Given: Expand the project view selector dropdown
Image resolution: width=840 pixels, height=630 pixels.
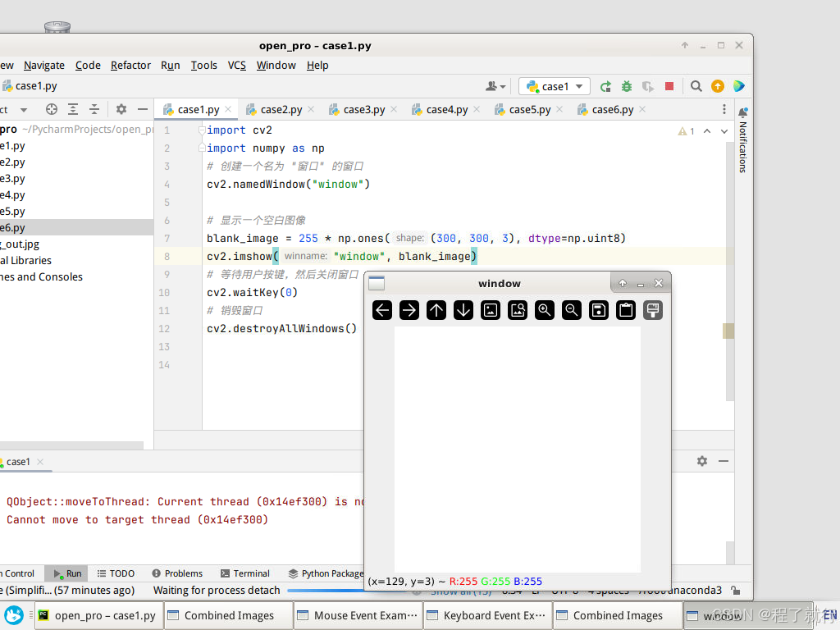Looking at the screenshot, I should point(23,109).
